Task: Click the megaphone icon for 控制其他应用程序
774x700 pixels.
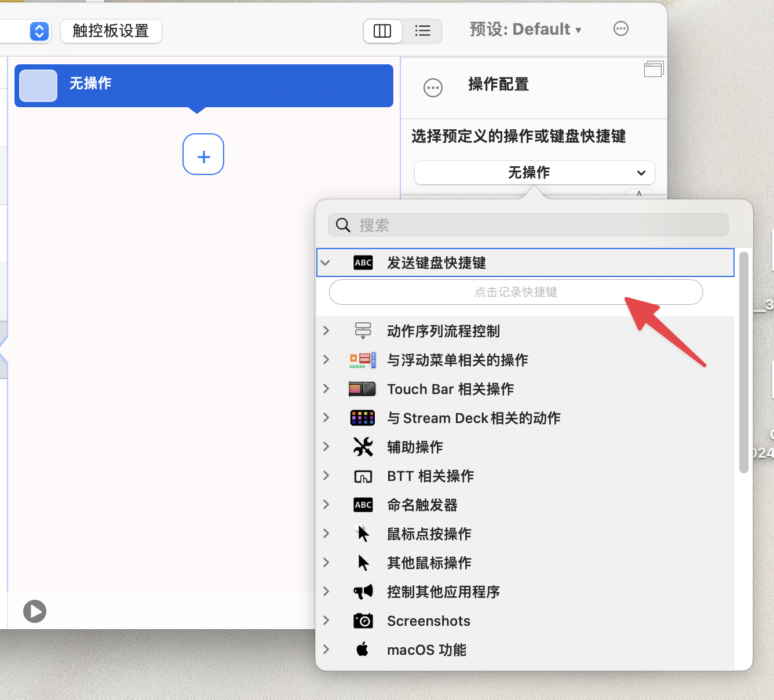Action: click(363, 592)
